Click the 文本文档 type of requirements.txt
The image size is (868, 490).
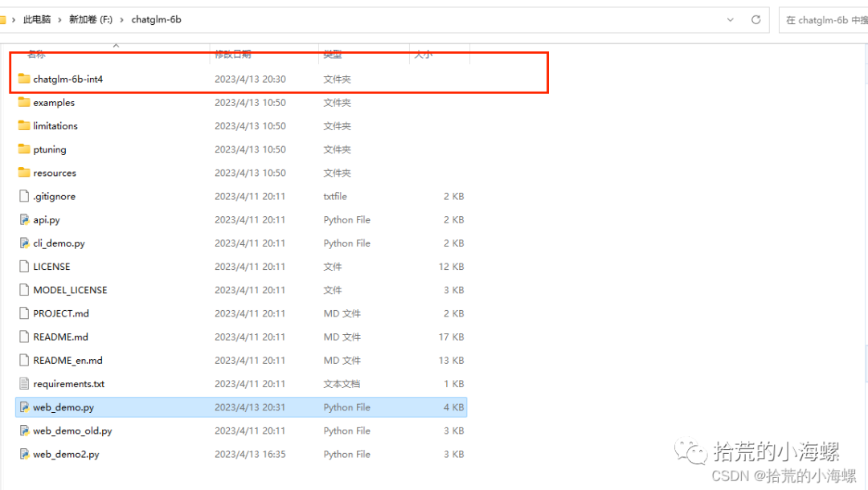pyautogui.click(x=342, y=384)
